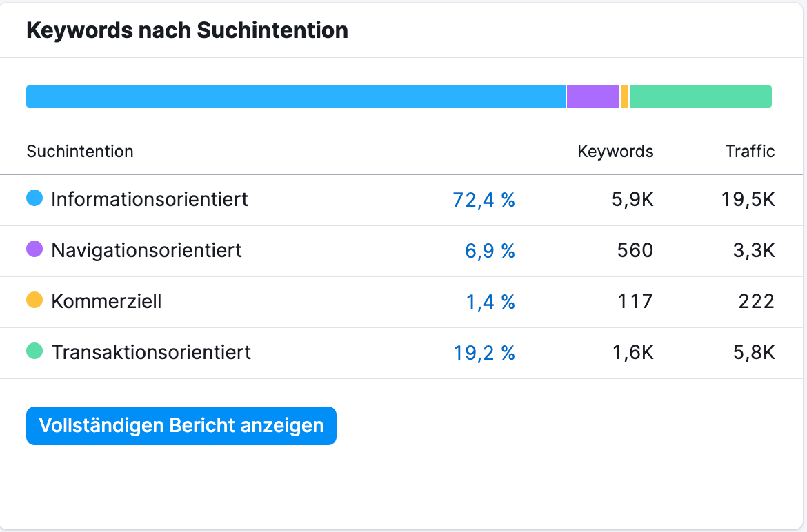Select the green segment of the intent bar
The height and width of the screenshot is (532, 807).
(x=700, y=96)
